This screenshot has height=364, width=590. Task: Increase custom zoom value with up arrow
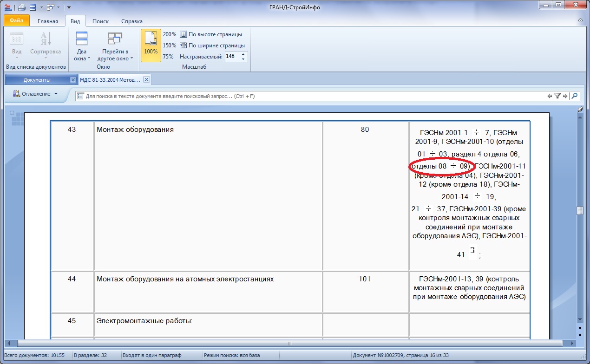coord(243,54)
